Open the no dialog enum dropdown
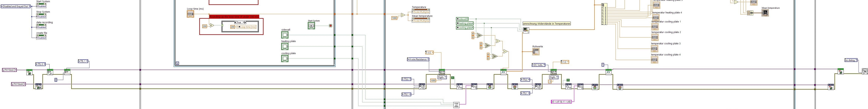 (851, 60)
